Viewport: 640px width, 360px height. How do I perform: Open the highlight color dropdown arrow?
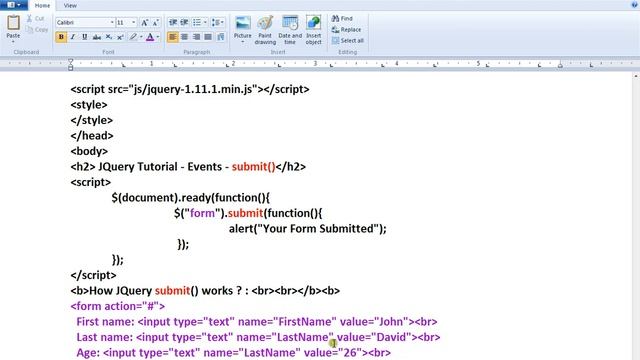(x=141, y=37)
